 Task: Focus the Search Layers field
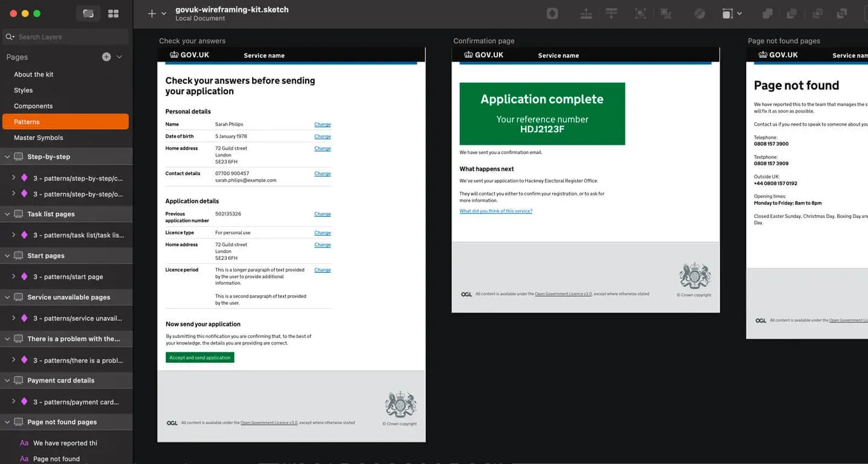click(x=66, y=37)
